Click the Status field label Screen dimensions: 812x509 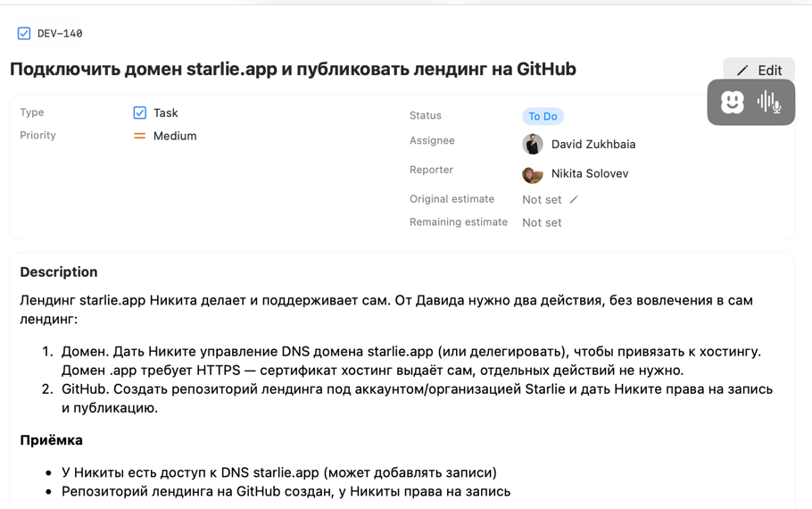point(425,115)
